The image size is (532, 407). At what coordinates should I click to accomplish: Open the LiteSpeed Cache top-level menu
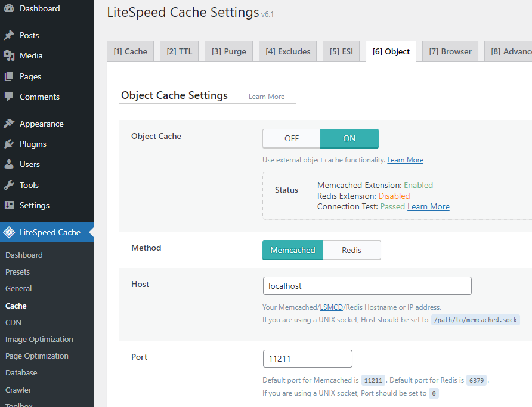tap(47, 232)
